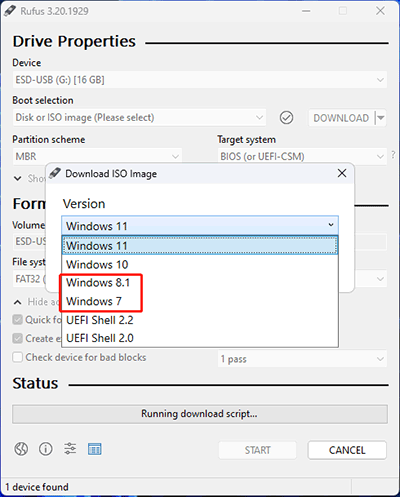Open the Boot selection dropdown
The height and width of the screenshot is (497, 400).
tap(139, 118)
